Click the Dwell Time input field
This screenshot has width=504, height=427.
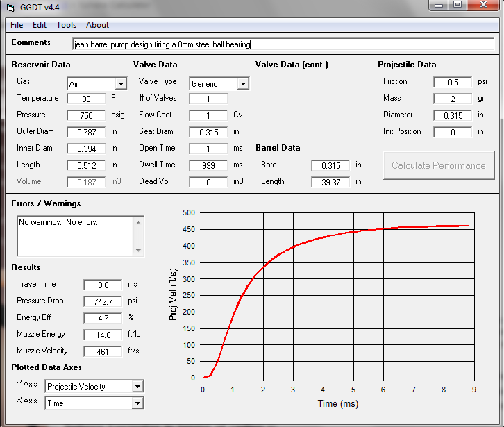208,165
